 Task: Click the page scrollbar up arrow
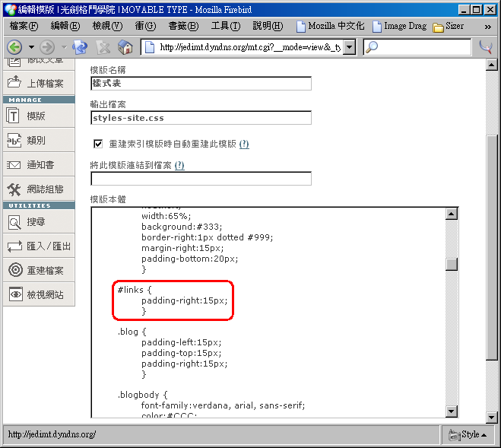tap(491, 65)
